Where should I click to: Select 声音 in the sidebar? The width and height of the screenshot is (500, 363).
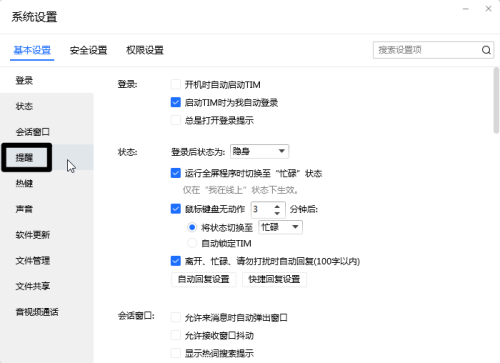47,209
